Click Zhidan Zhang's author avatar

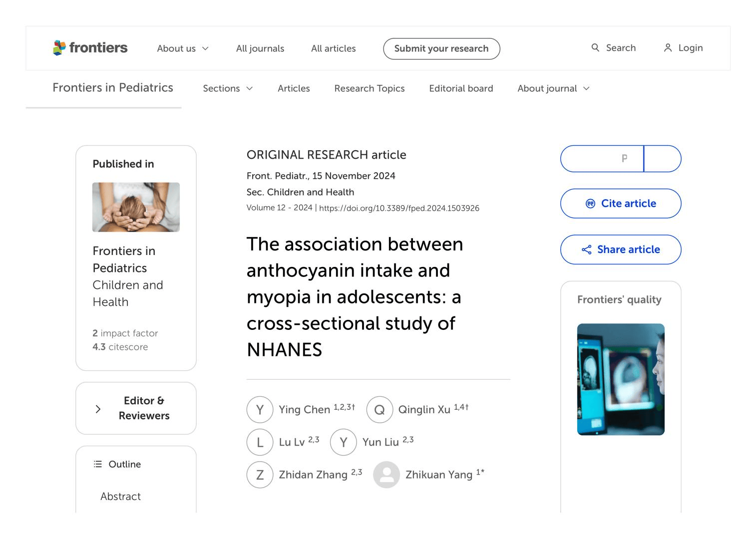pos(260,475)
